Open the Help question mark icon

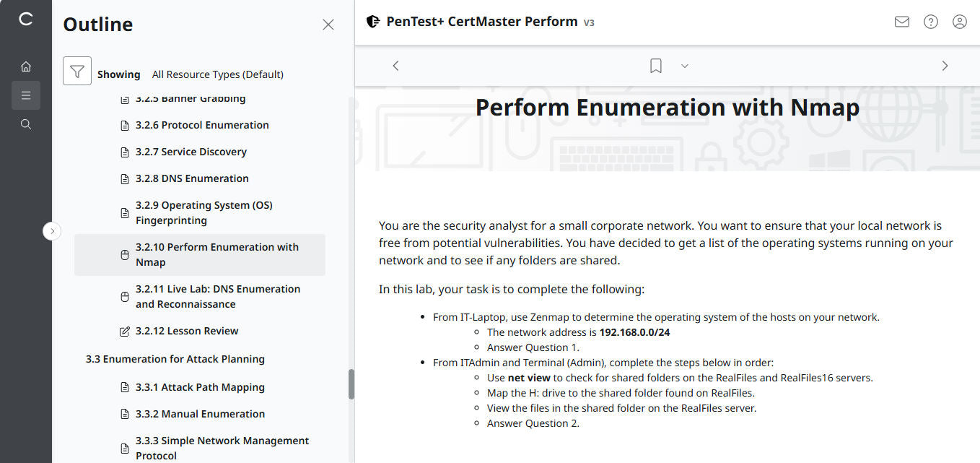[931, 22]
